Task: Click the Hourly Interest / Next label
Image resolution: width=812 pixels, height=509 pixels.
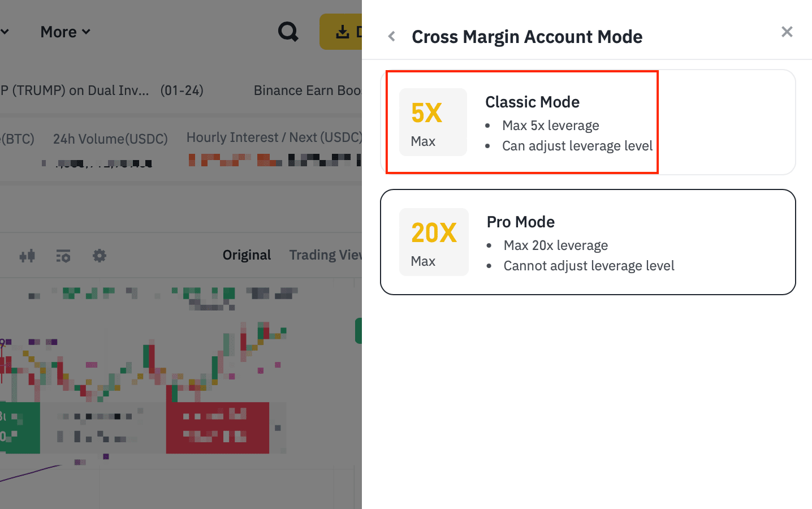Action: tap(274, 137)
